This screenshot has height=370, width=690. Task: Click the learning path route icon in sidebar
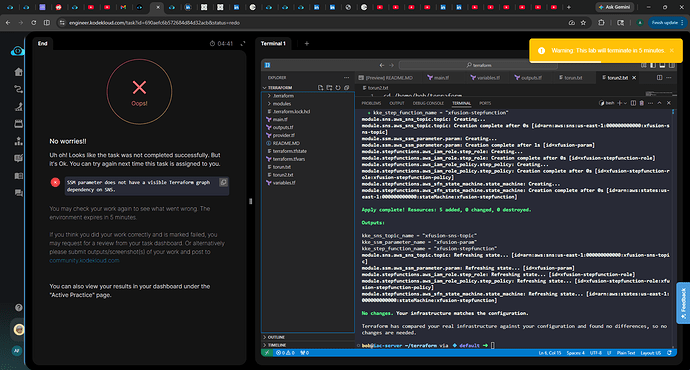(x=18, y=89)
